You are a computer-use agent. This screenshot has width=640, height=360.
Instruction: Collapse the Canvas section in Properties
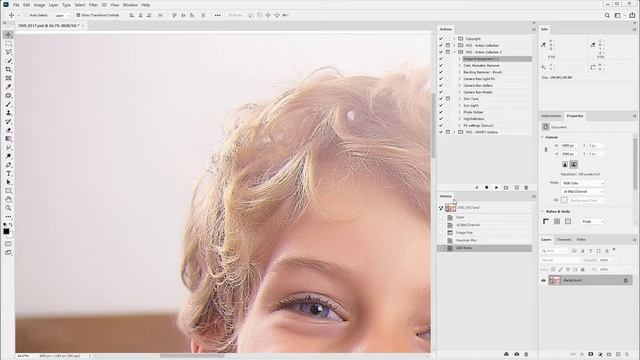542,137
